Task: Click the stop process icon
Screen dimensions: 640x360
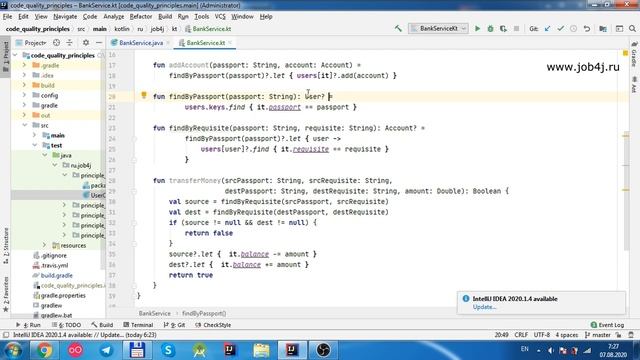Action: [516, 29]
